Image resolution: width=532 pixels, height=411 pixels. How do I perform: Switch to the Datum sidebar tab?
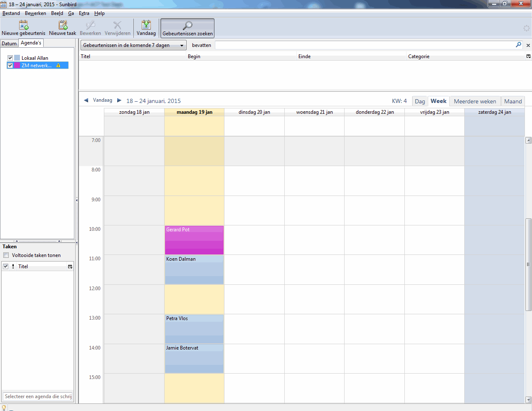point(9,44)
